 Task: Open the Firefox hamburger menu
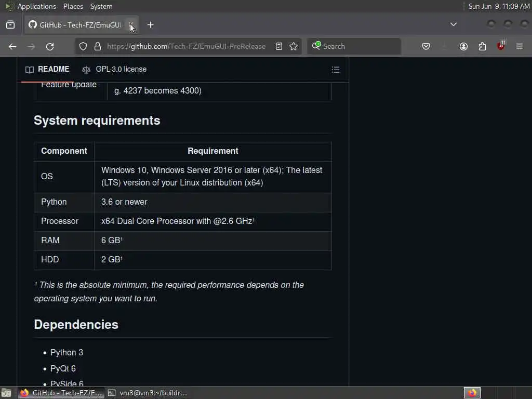pos(520,46)
